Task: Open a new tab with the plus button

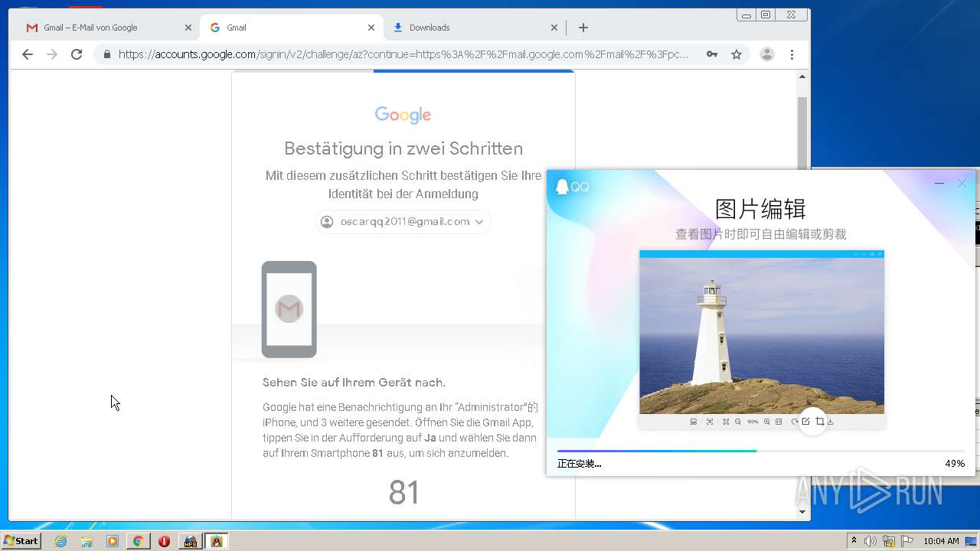Action: (x=583, y=28)
